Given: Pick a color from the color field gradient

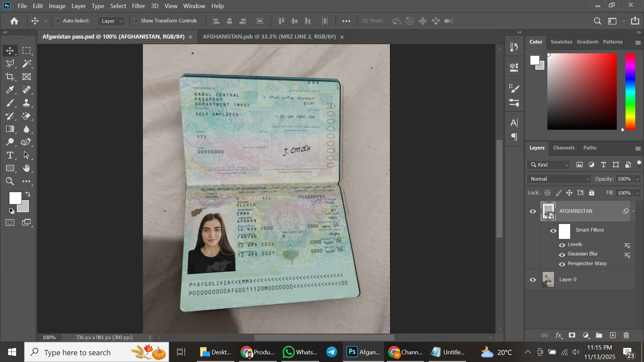Looking at the screenshot, I should tap(582, 92).
